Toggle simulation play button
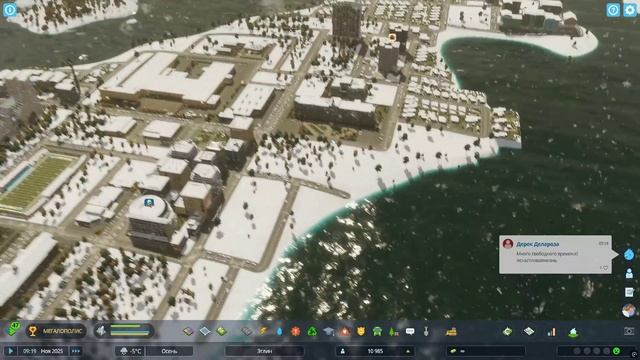The image size is (640, 360). [11, 351]
